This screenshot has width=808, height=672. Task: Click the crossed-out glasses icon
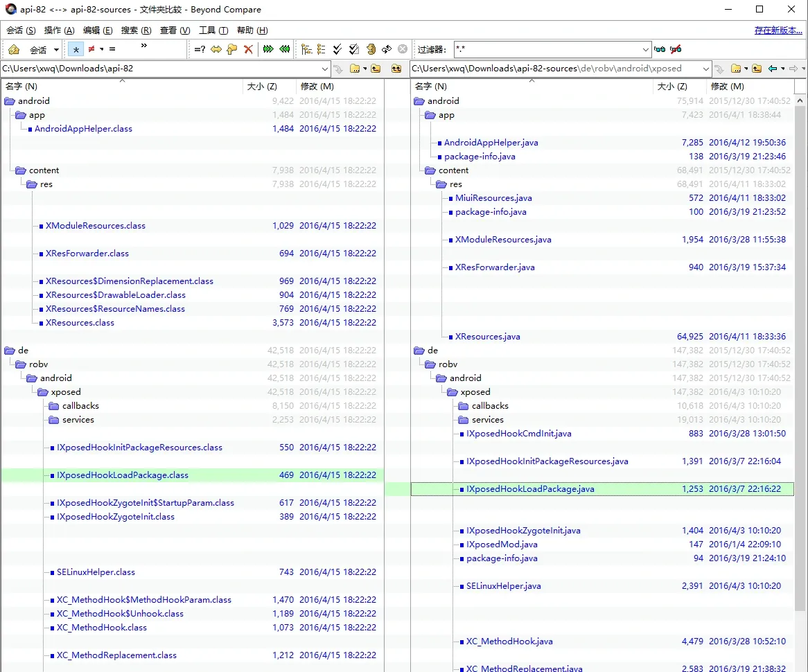[x=676, y=49]
